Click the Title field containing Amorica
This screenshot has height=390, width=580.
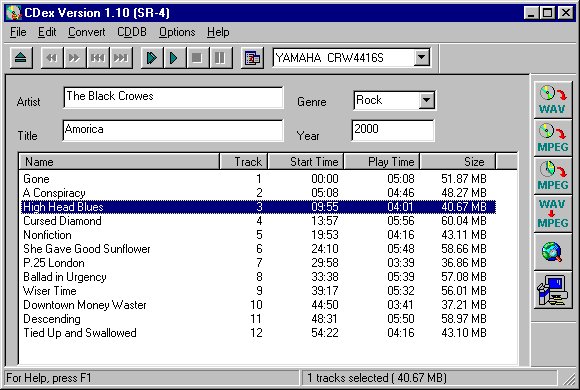point(173,130)
